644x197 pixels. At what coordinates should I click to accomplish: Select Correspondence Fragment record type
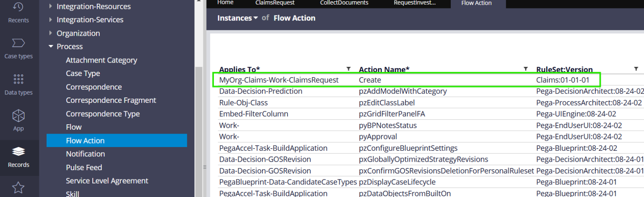coord(111,100)
